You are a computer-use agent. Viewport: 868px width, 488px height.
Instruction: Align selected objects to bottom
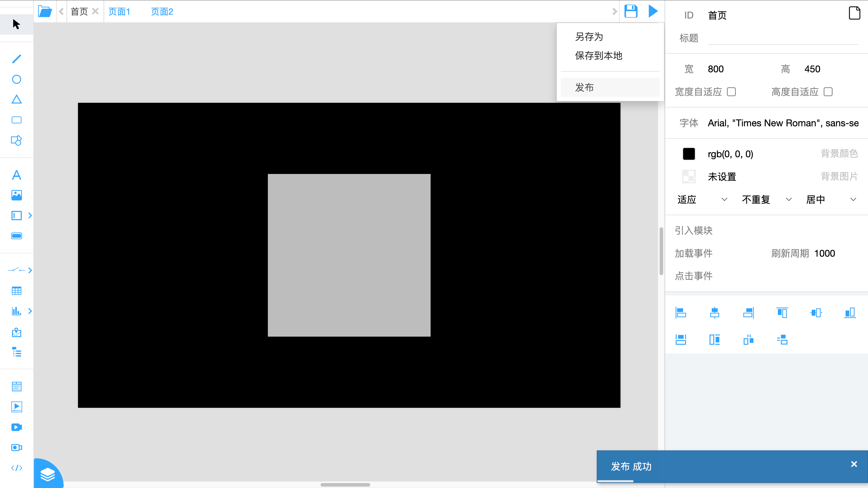click(850, 312)
